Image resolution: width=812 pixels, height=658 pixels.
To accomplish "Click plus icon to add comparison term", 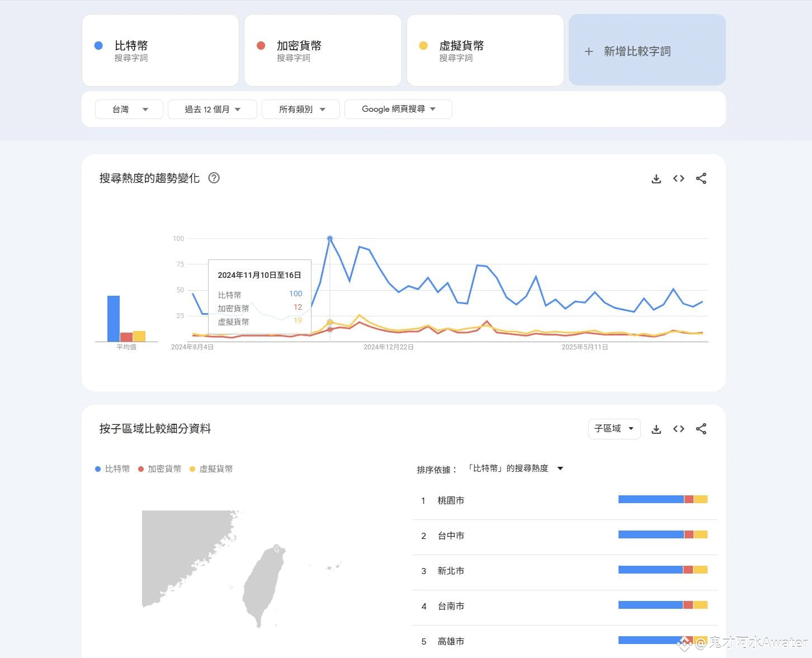I will point(588,51).
